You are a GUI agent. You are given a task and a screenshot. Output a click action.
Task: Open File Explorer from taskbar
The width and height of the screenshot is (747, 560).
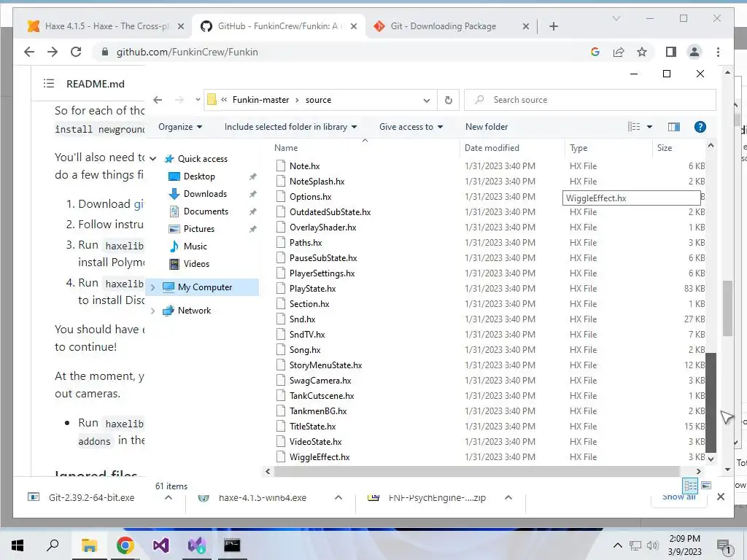[89, 545]
